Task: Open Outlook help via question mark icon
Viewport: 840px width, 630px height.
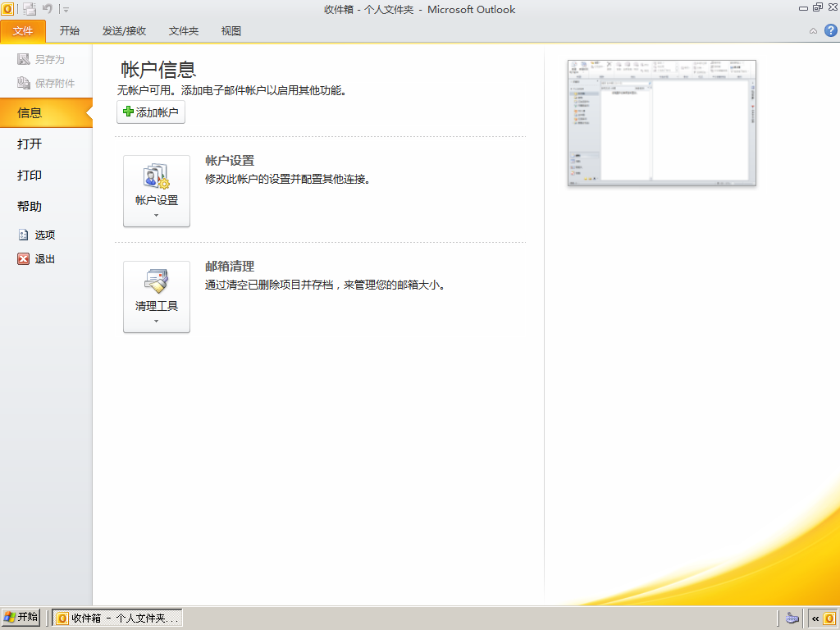Action: point(830,30)
